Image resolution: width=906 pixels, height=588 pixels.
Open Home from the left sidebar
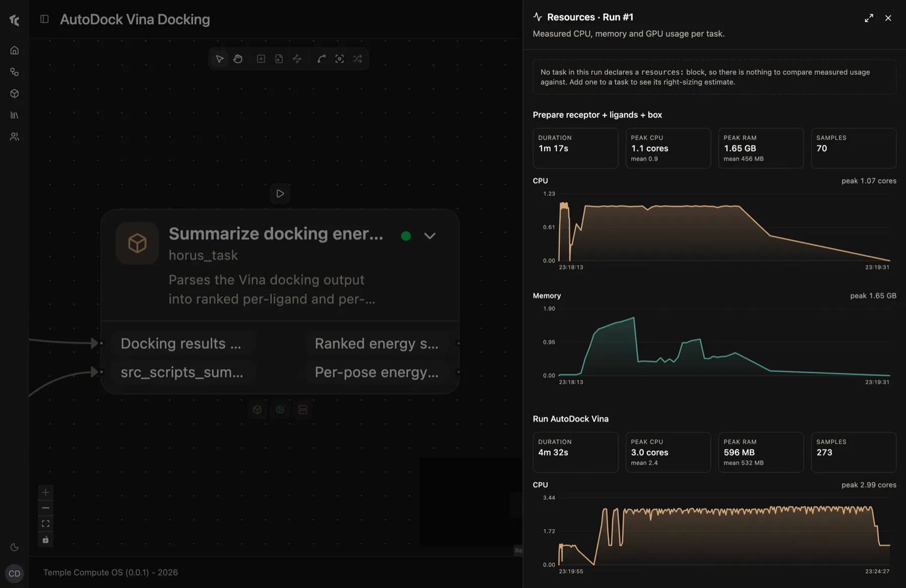tap(15, 50)
